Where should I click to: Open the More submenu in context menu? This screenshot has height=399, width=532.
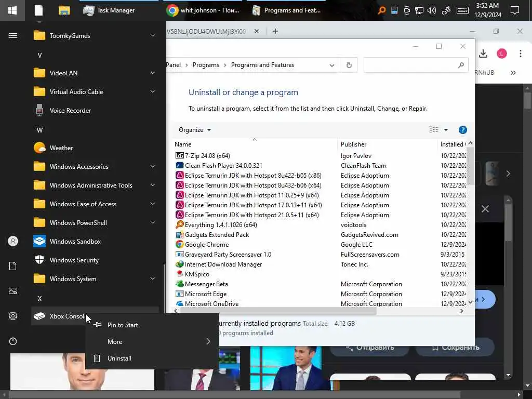coord(152,342)
